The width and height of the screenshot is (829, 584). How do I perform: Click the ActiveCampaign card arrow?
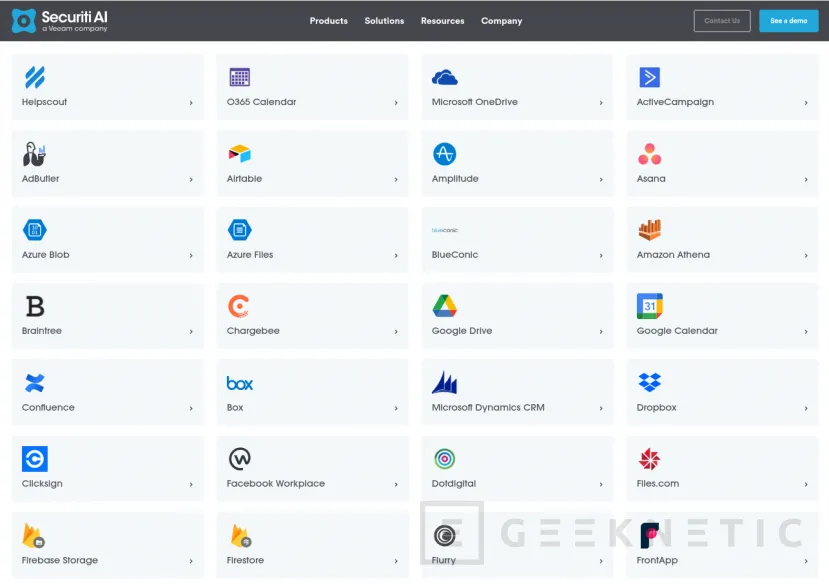point(806,103)
